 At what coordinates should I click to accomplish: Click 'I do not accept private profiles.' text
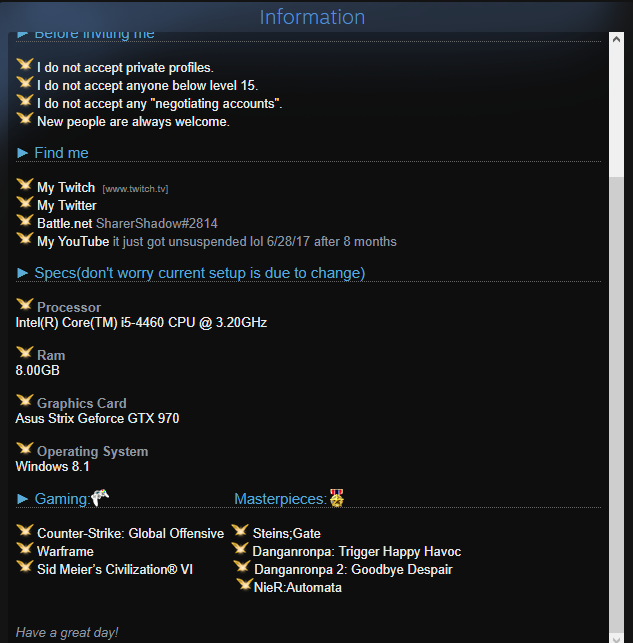125,68
